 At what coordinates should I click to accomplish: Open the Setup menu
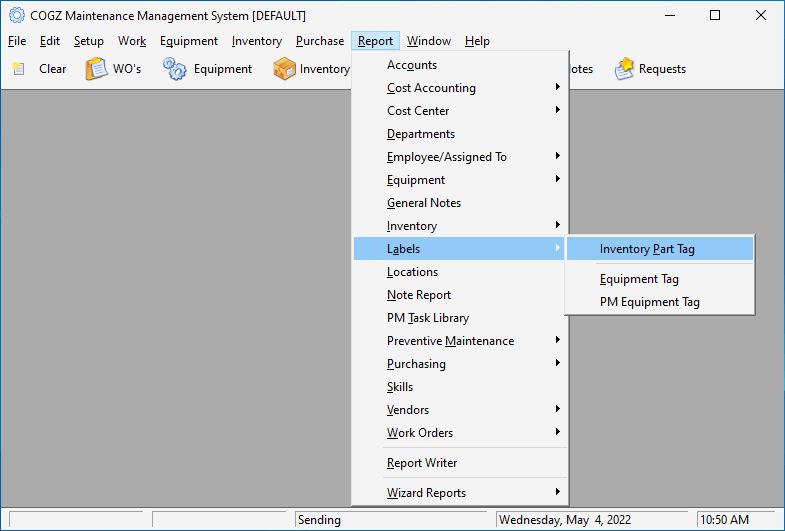coord(89,41)
